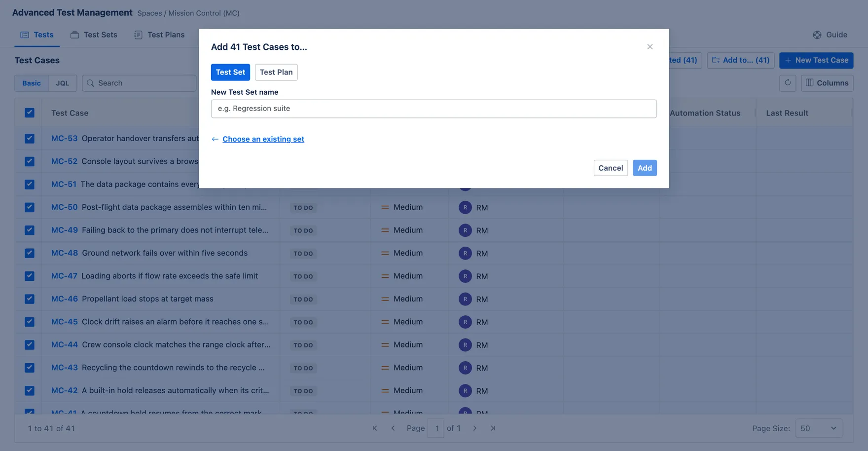This screenshot has height=451, width=868.
Task: Click the page number input
Action: tap(436, 428)
